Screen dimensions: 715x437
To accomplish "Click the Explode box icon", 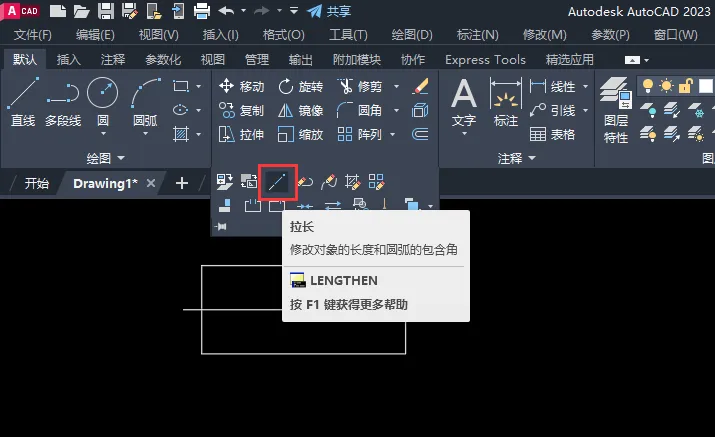I will 420,110.
